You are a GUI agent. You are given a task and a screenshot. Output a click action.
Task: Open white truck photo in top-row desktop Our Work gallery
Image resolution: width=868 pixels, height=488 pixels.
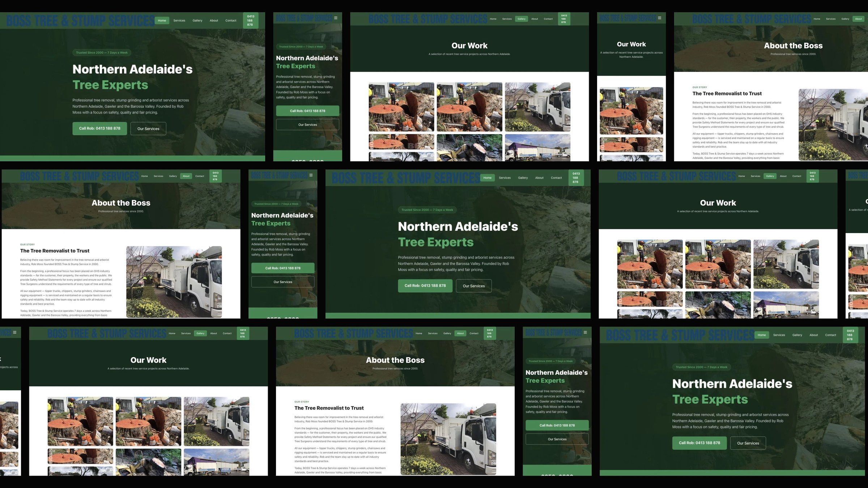point(537,107)
